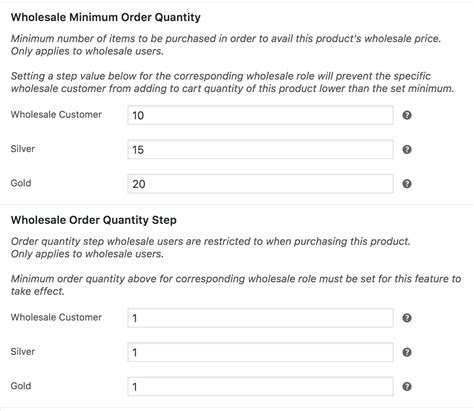Open help tooltip for Silver quantity step
Image resolution: width=474 pixels, height=411 pixels.
pyautogui.click(x=407, y=352)
